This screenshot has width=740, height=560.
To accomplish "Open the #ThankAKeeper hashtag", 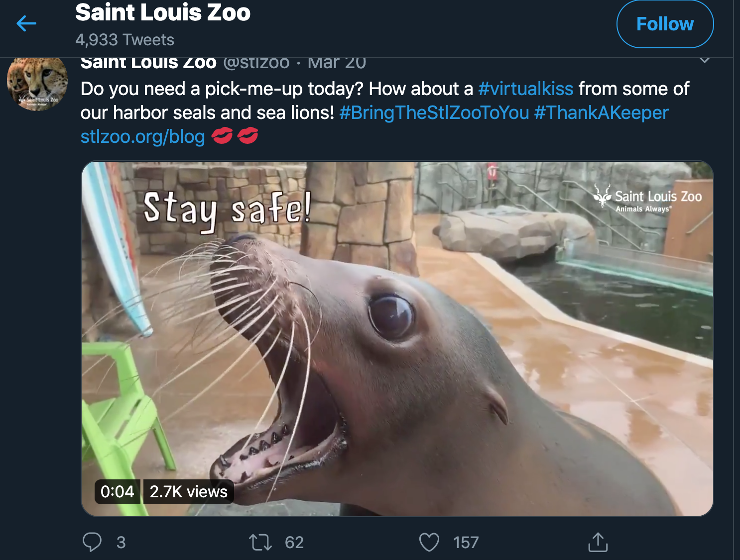I will (601, 112).
